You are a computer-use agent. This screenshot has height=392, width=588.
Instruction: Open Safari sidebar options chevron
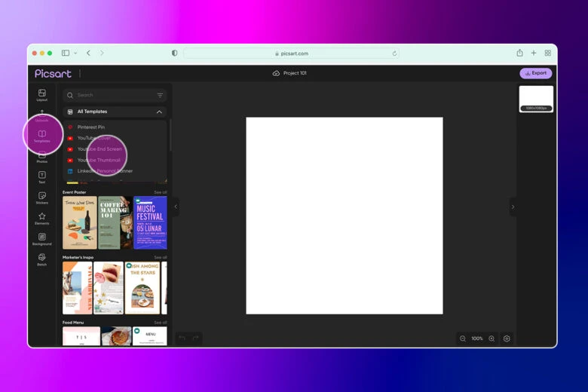point(75,54)
